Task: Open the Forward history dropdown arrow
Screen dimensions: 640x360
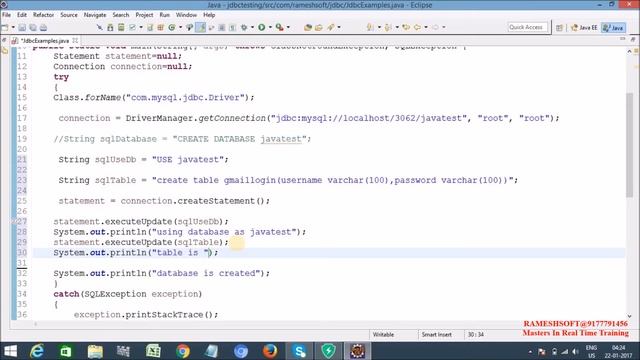Action: 444,27
